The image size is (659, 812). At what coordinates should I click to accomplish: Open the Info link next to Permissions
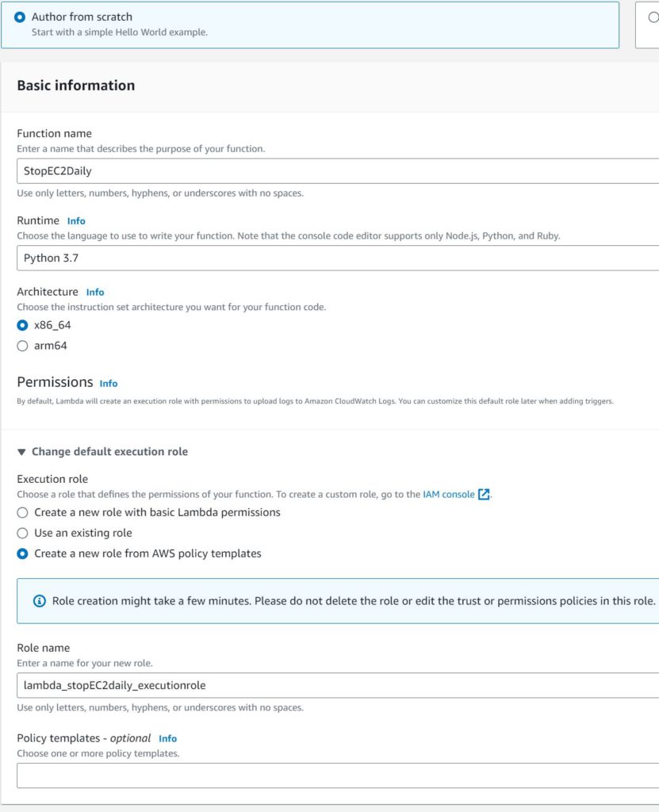[109, 383]
